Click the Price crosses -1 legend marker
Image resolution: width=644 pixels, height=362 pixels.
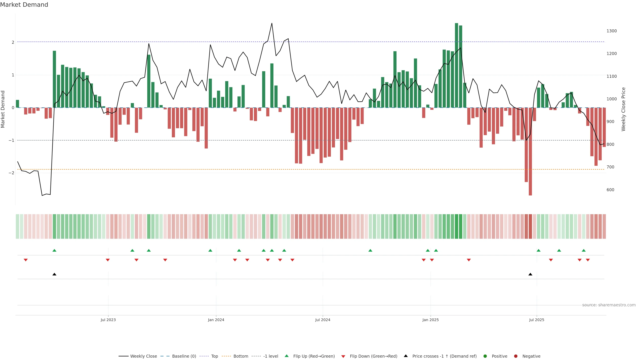click(406, 356)
